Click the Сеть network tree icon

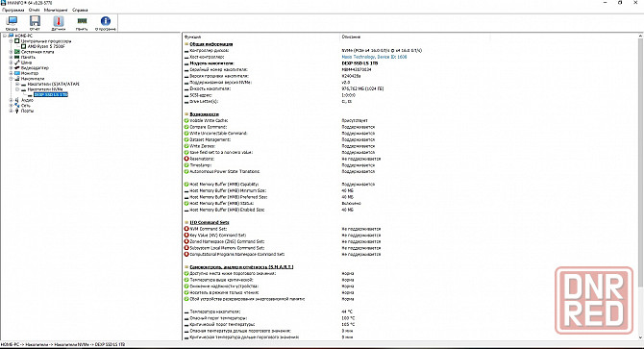coord(17,106)
